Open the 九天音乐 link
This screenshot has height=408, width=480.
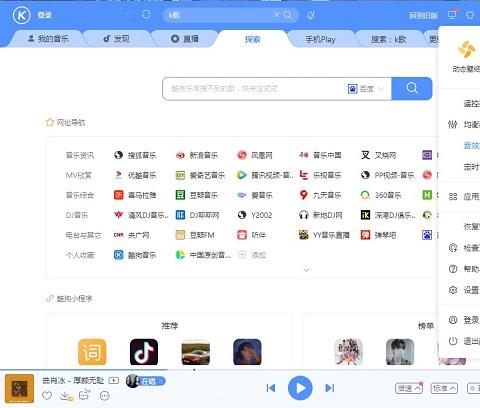click(x=320, y=195)
